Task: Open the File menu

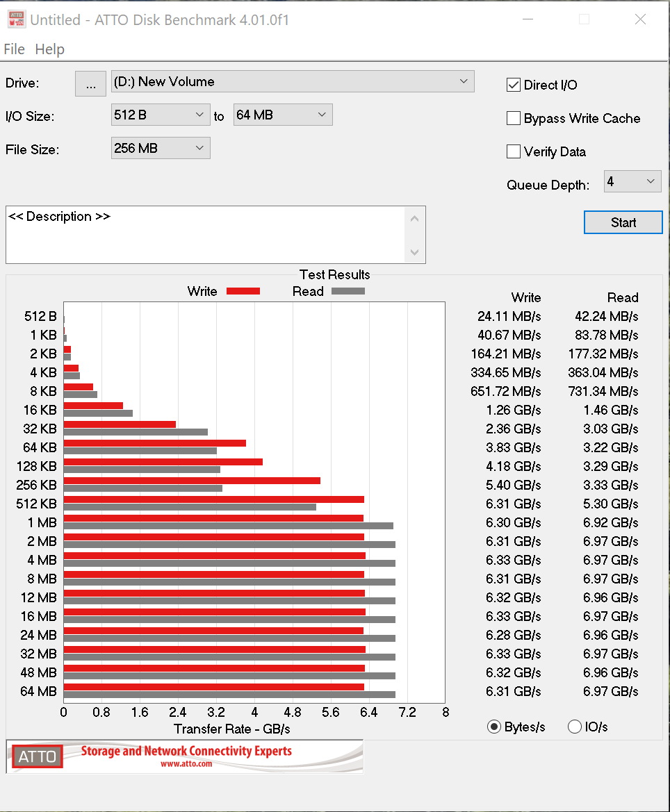Action: point(14,49)
